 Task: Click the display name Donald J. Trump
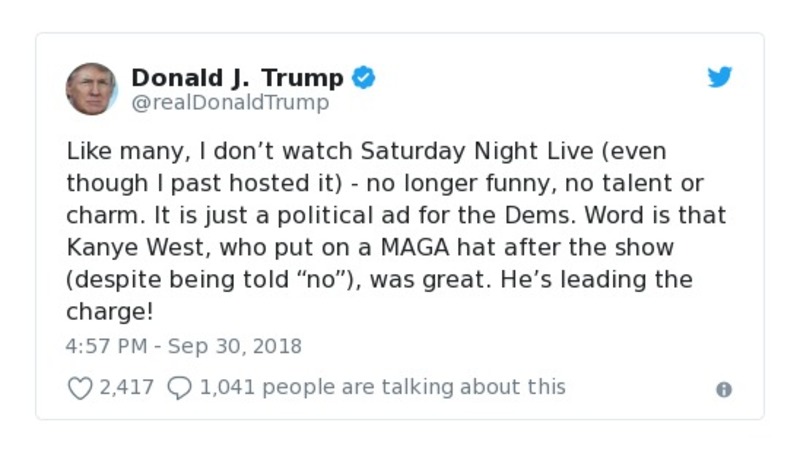tap(237, 78)
